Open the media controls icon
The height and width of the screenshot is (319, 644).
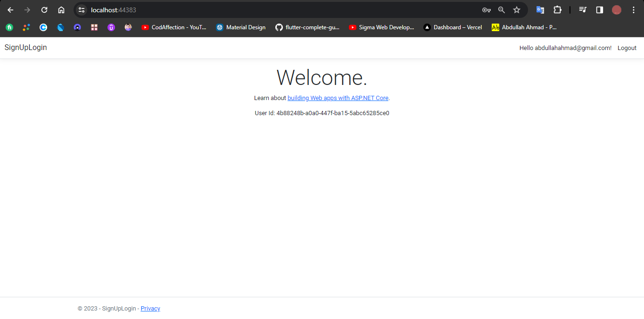click(x=583, y=10)
